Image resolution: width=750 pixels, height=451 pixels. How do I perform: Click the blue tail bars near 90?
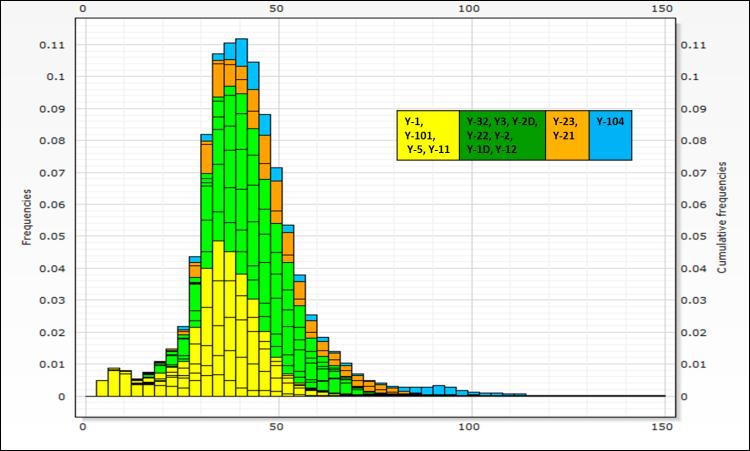tap(439, 390)
